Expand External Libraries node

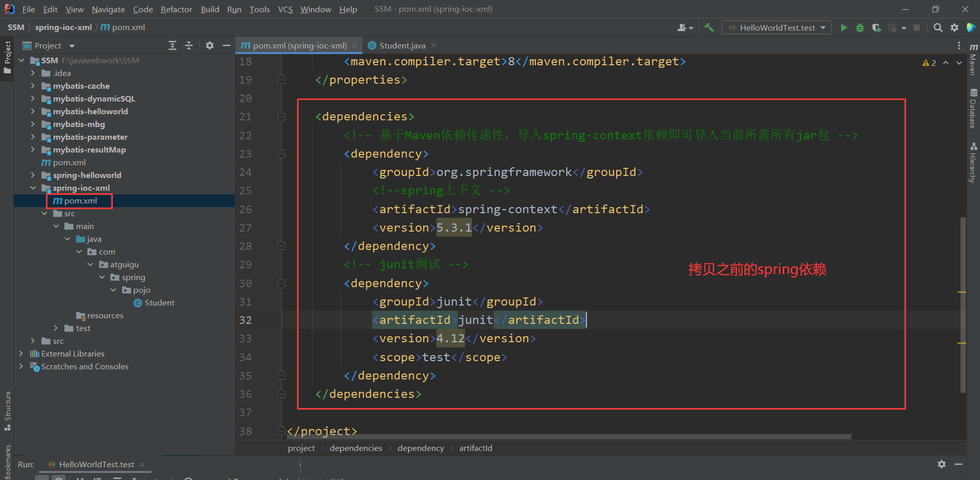pyautogui.click(x=21, y=353)
